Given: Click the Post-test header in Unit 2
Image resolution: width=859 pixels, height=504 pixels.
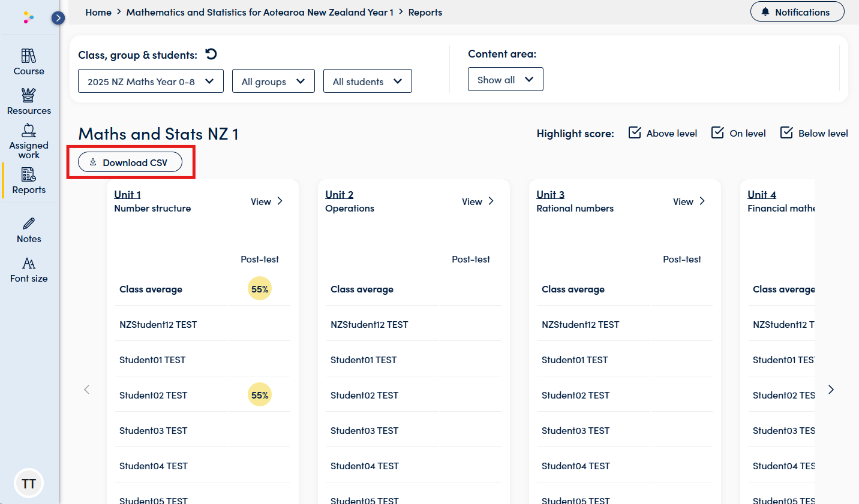Looking at the screenshot, I should coord(471,259).
